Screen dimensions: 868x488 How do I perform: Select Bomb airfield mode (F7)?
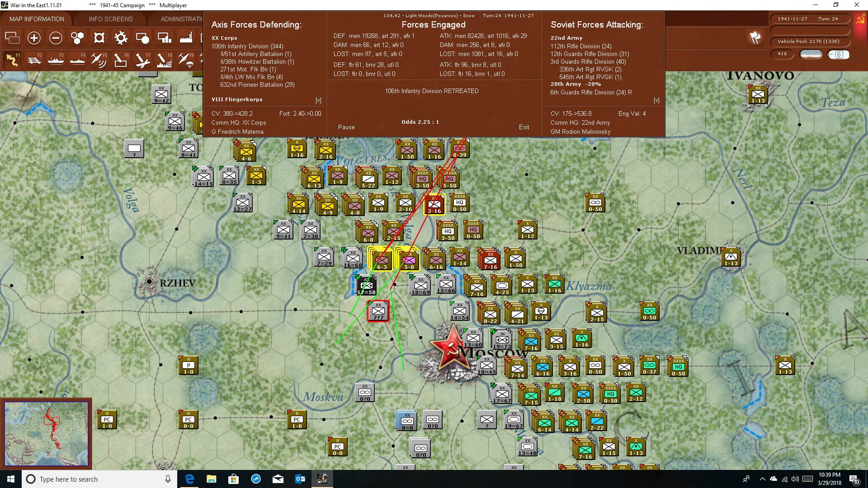[142, 60]
